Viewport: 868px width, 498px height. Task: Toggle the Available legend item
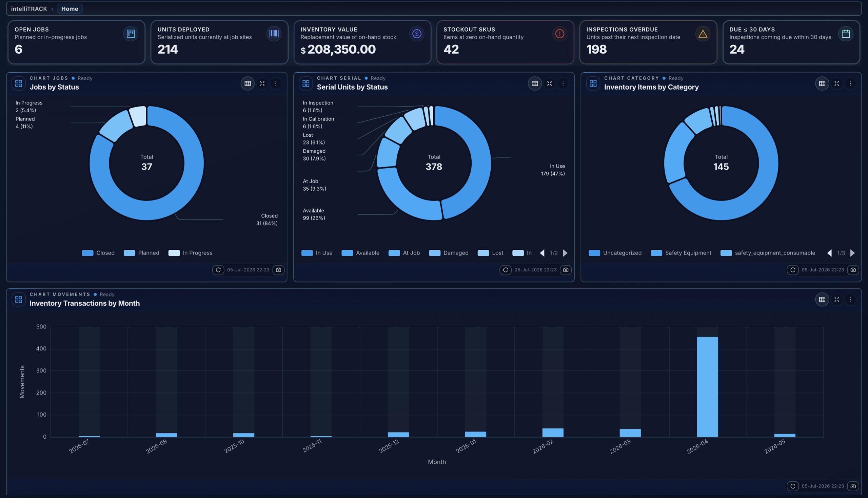(360, 253)
